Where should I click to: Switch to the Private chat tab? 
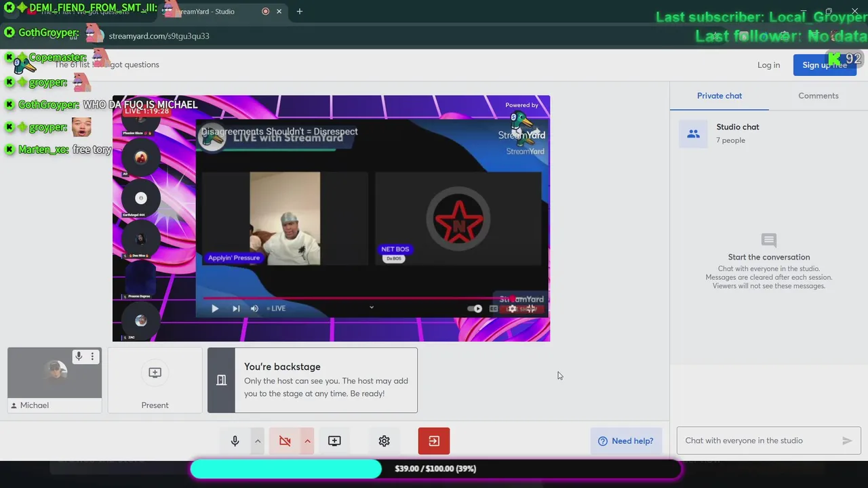[x=719, y=96]
